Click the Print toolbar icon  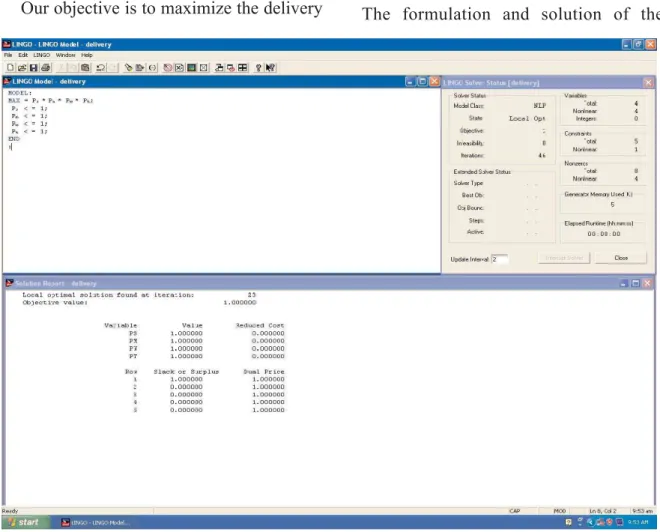(45, 68)
